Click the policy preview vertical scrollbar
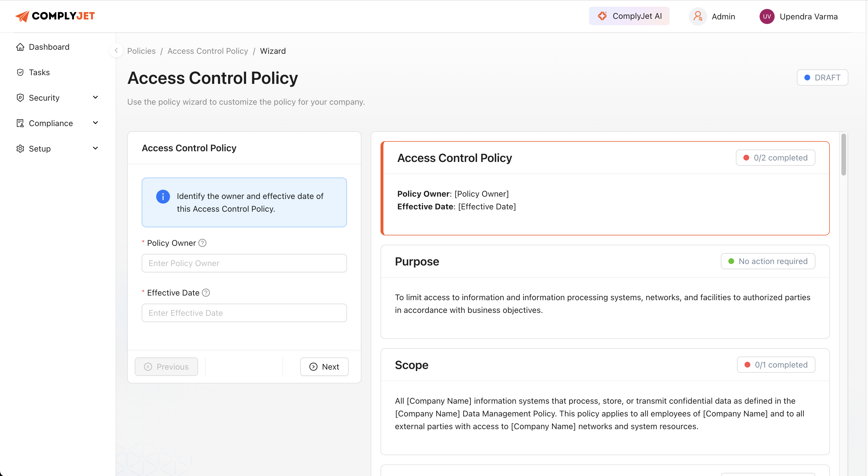Image resolution: width=868 pixels, height=476 pixels. click(x=843, y=155)
